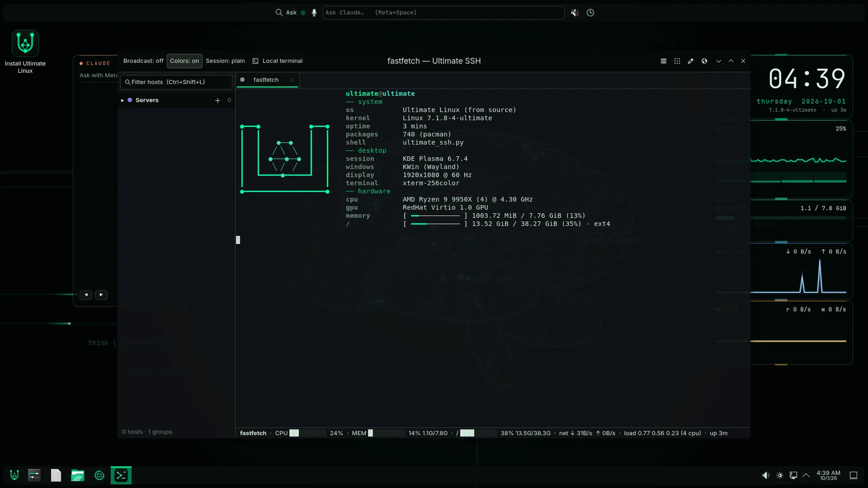Open the Ultimate launcher in taskbar
Image resolution: width=868 pixels, height=488 pixels.
point(15,476)
